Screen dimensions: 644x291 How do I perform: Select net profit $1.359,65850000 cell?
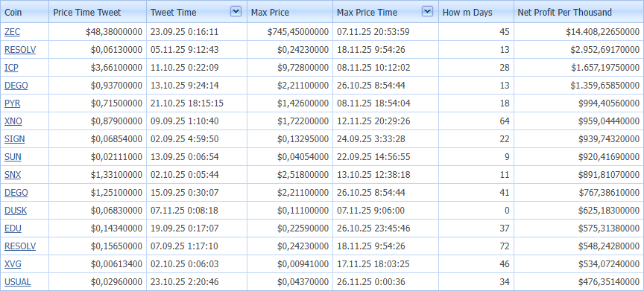[x=578, y=86]
